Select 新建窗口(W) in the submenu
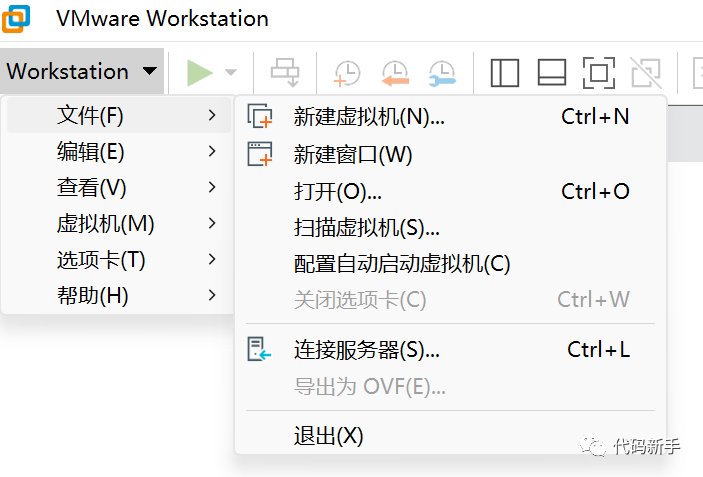703x477 pixels. (x=451, y=154)
